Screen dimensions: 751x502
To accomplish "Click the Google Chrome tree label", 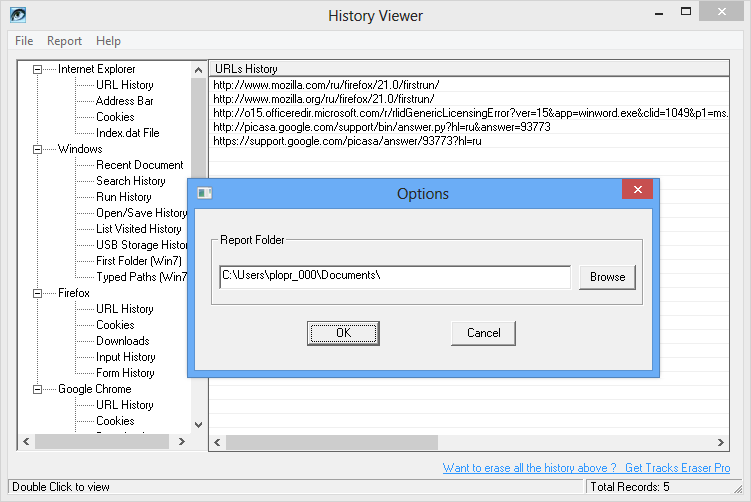I will [94, 389].
